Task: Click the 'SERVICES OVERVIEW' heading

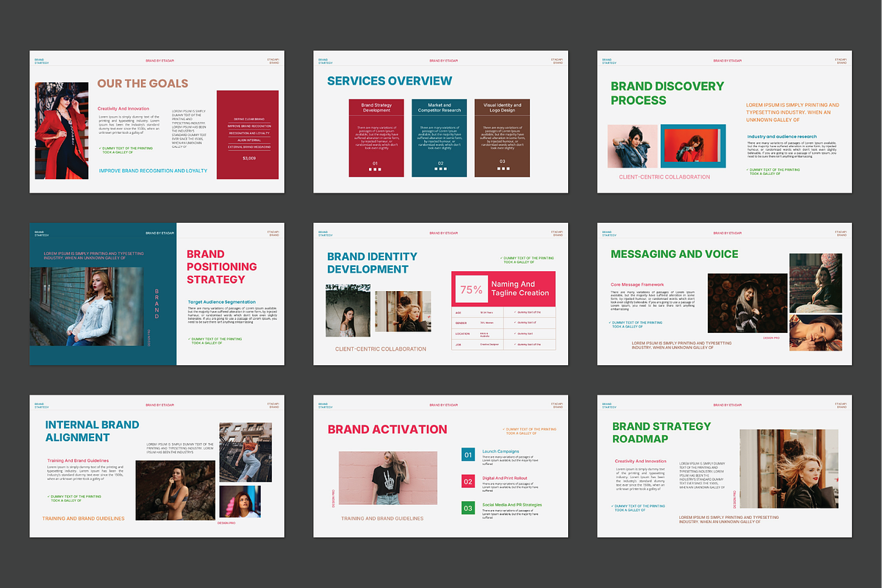Action: 390,81
